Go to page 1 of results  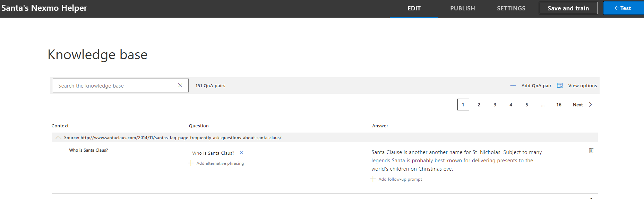463,105
